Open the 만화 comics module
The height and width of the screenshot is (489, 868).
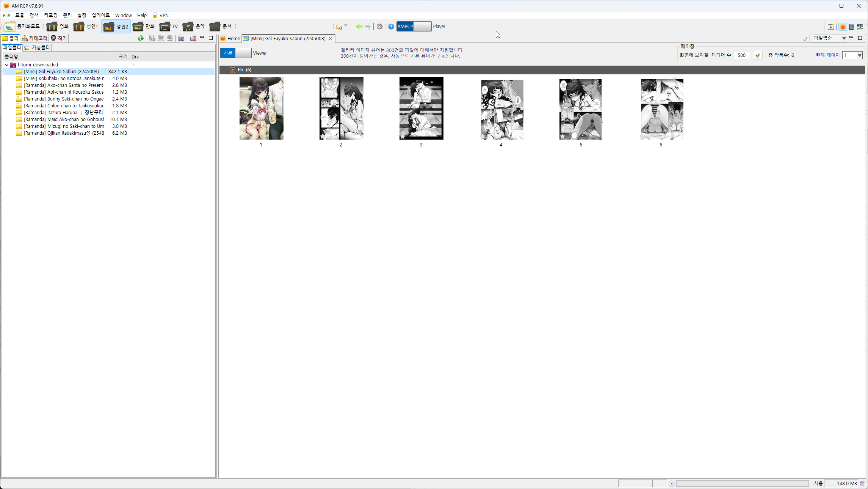tap(144, 27)
